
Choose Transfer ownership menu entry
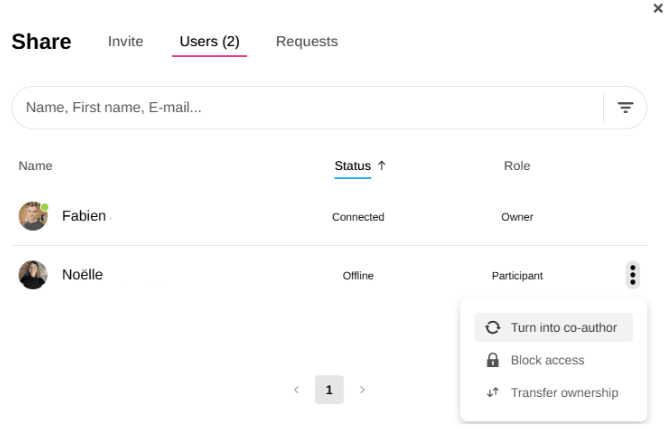(564, 393)
